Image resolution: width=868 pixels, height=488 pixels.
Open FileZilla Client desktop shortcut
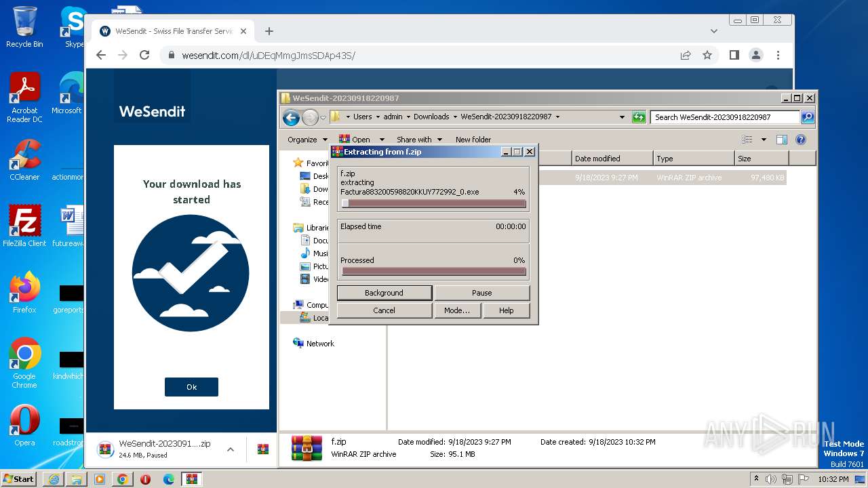25,226
